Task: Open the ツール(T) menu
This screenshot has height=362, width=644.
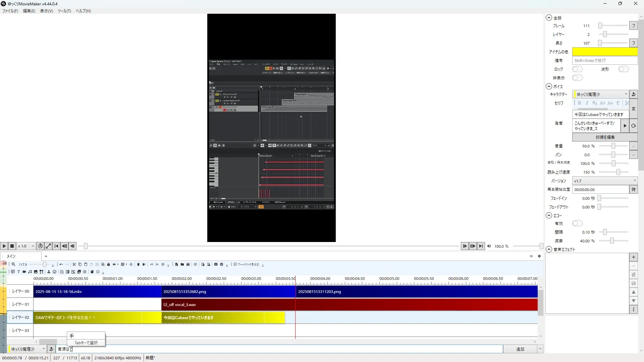Action: click(64, 11)
